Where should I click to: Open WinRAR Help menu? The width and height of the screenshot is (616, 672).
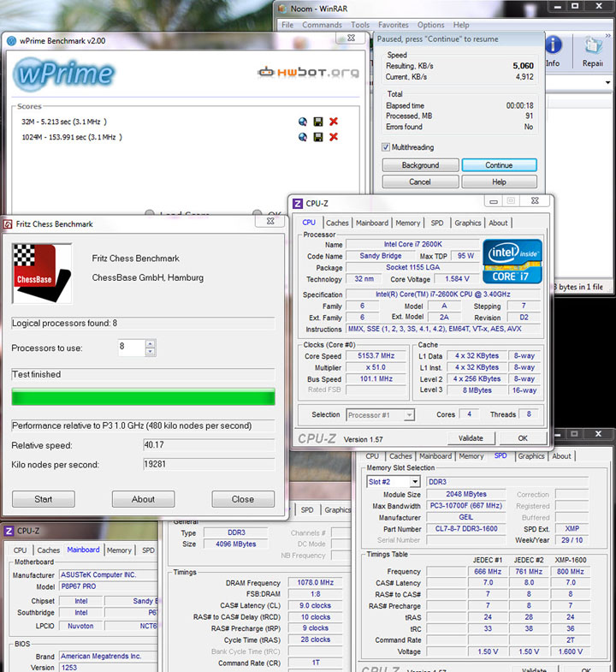pos(461,25)
